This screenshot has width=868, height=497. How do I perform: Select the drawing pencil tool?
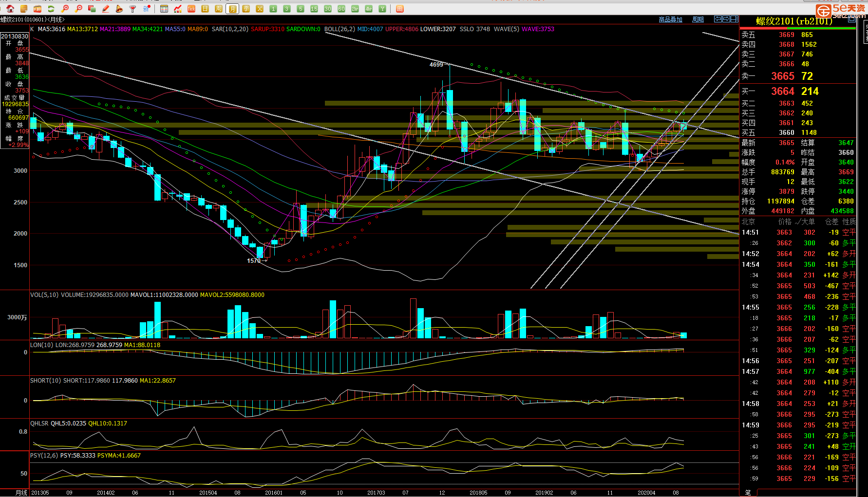106,9
